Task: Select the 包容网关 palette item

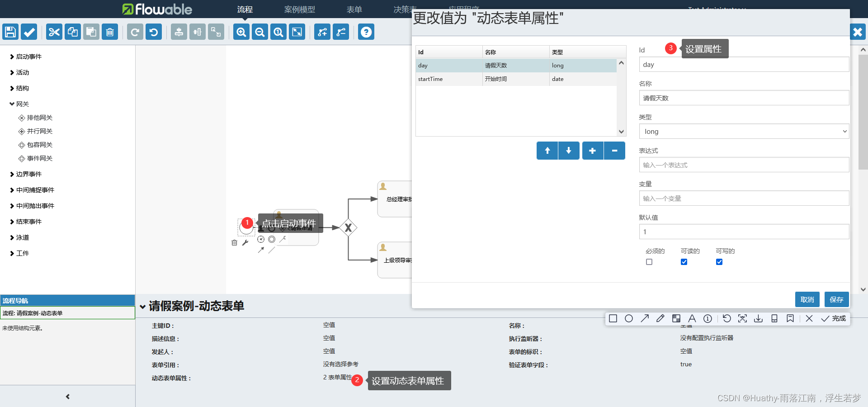Action: tap(36, 145)
